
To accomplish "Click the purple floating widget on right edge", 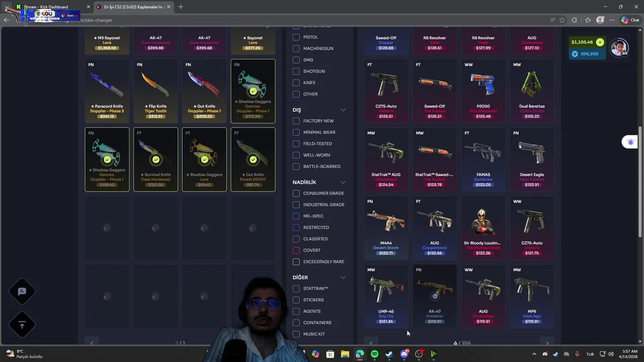I will (630, 142).
